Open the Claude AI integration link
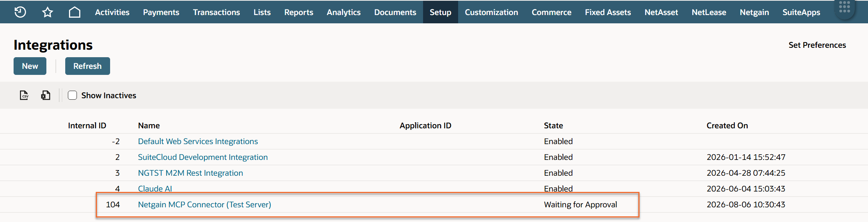This screenshot has width=868, height=222. [x=155, y=189]
